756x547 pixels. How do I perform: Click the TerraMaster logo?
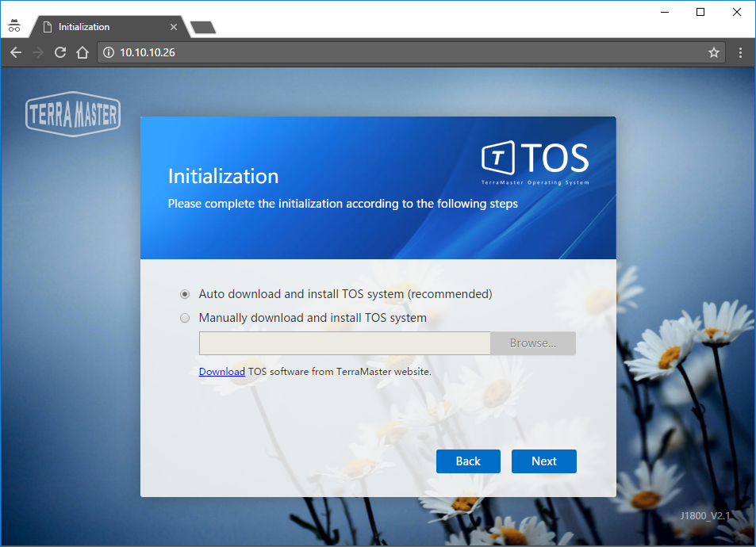tap(73, 114)
